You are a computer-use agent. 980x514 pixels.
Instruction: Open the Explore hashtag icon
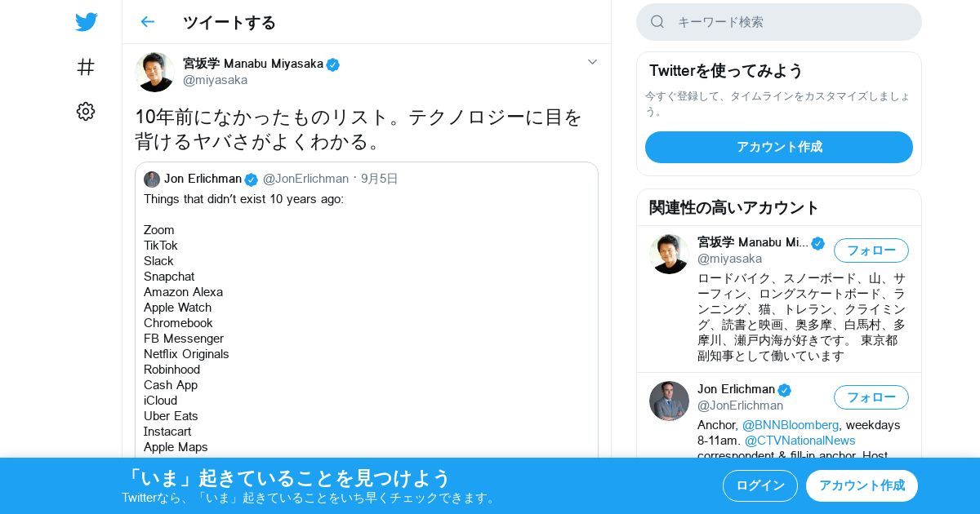coord(86,67)
